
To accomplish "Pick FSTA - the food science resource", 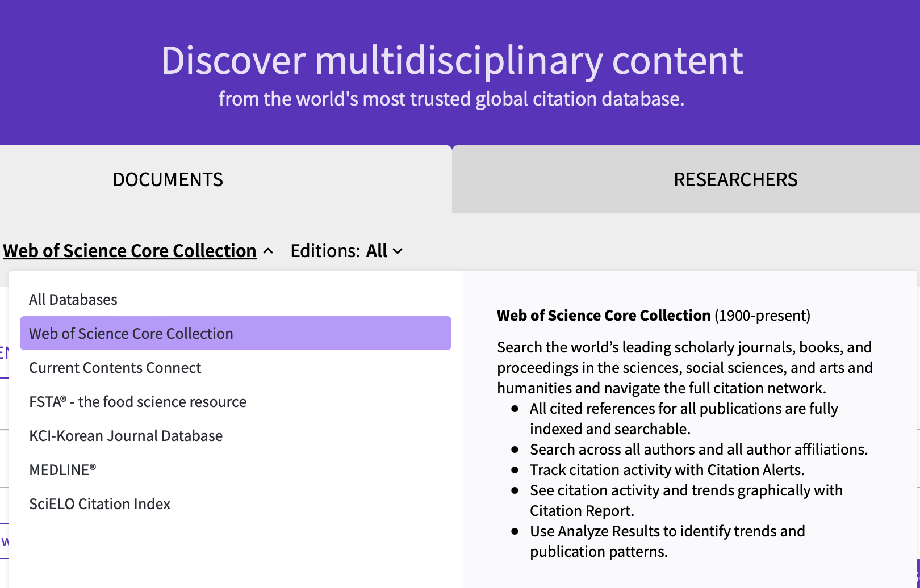I will coord(138,402).
